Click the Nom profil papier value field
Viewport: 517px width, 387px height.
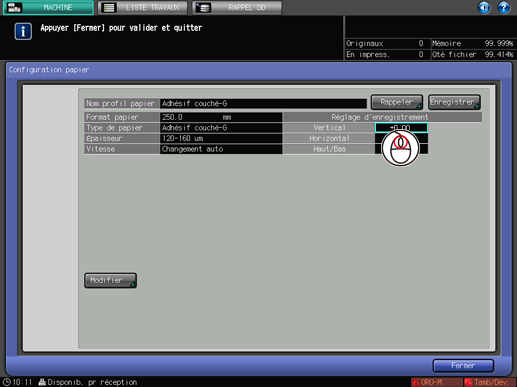[x=263, y=103]
